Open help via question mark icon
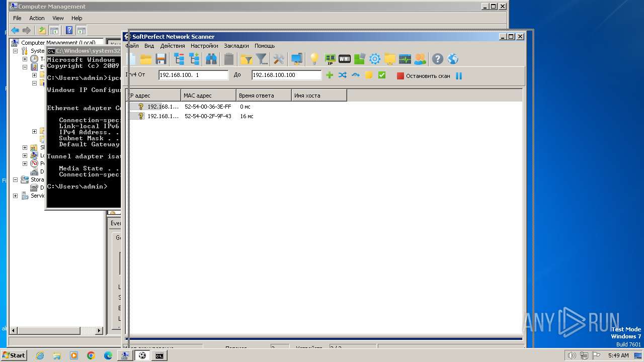644x362 pixels. coord(438,59)
